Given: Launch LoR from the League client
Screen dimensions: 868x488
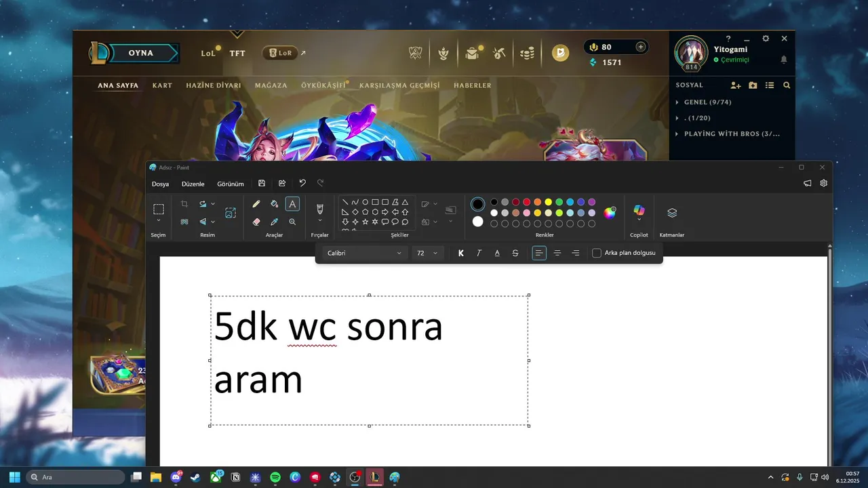Looking at the screenshot, I should click(281, 53).
